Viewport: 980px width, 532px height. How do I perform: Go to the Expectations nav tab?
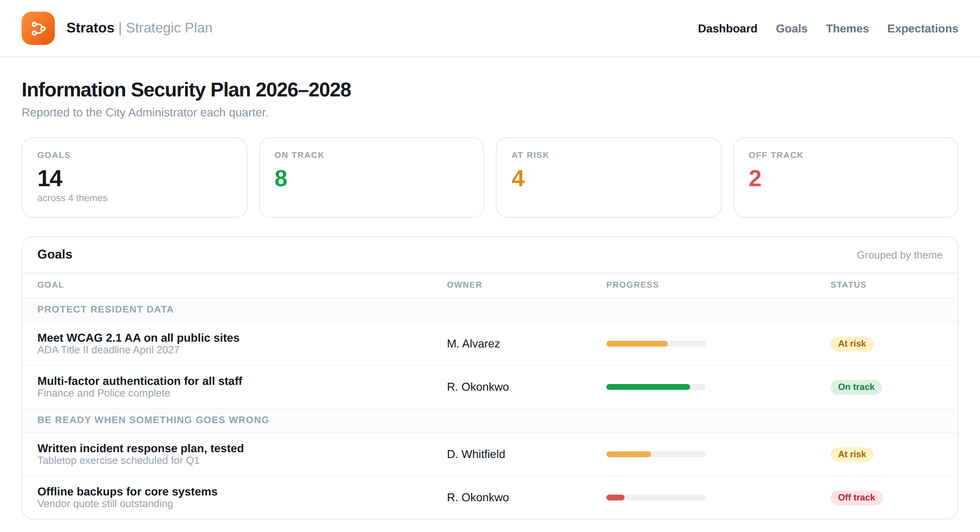pyautogui.click(x=923, y=28)
